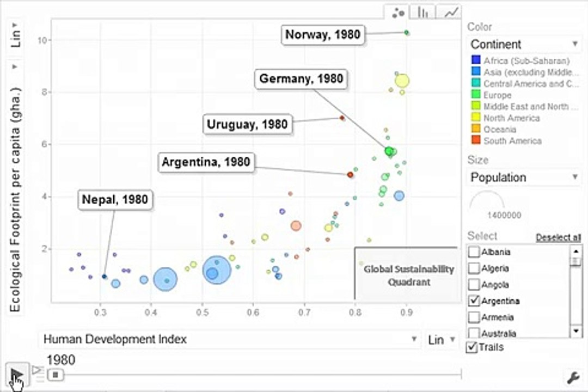Open the Human Development Index axis dropdown

tap(229, 339)
